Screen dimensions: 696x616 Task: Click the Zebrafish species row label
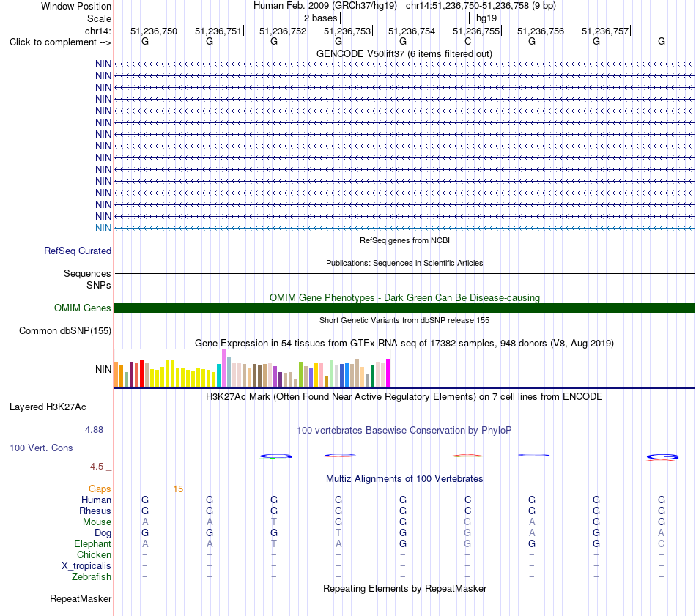coord(92,577)
